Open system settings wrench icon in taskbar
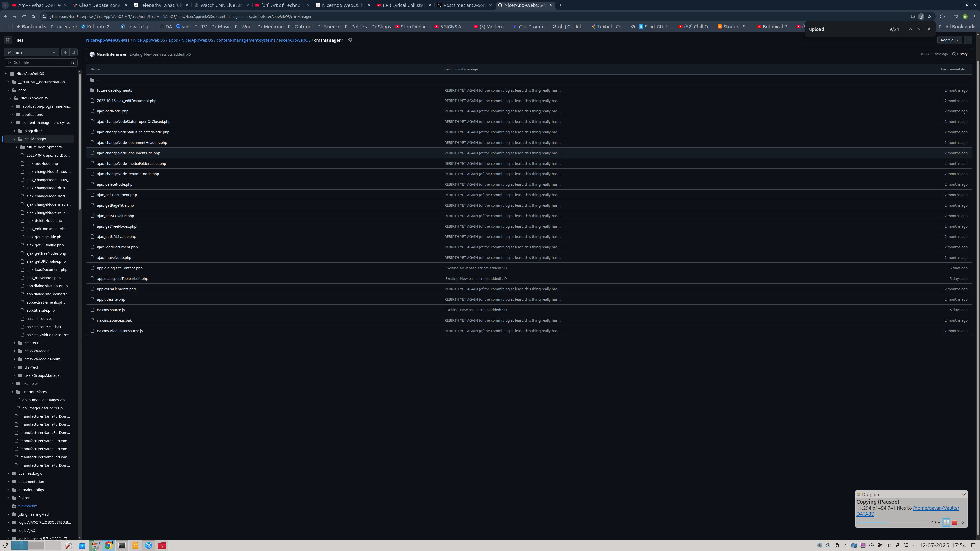The image size is (980, 551). [68, 546]
